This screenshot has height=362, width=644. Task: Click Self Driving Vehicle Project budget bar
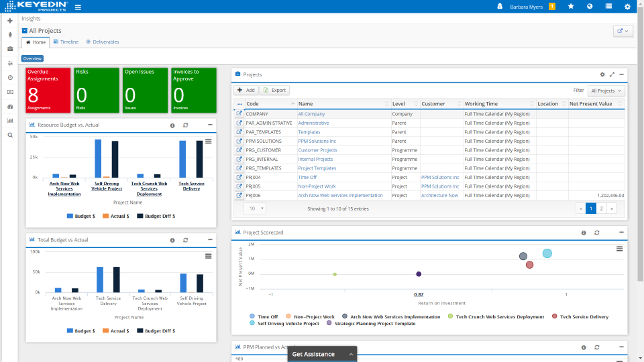[x=98, y=158]
